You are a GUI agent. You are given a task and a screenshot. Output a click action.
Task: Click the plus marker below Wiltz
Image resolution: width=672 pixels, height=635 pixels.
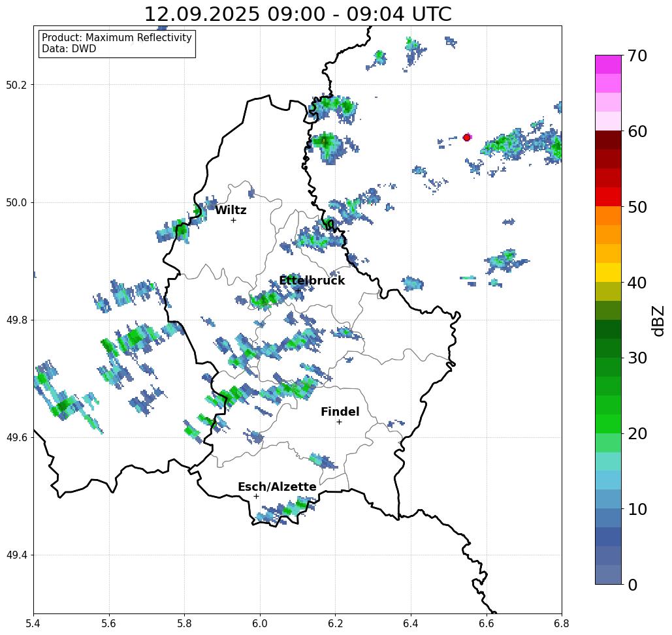(x=234, y=220)
